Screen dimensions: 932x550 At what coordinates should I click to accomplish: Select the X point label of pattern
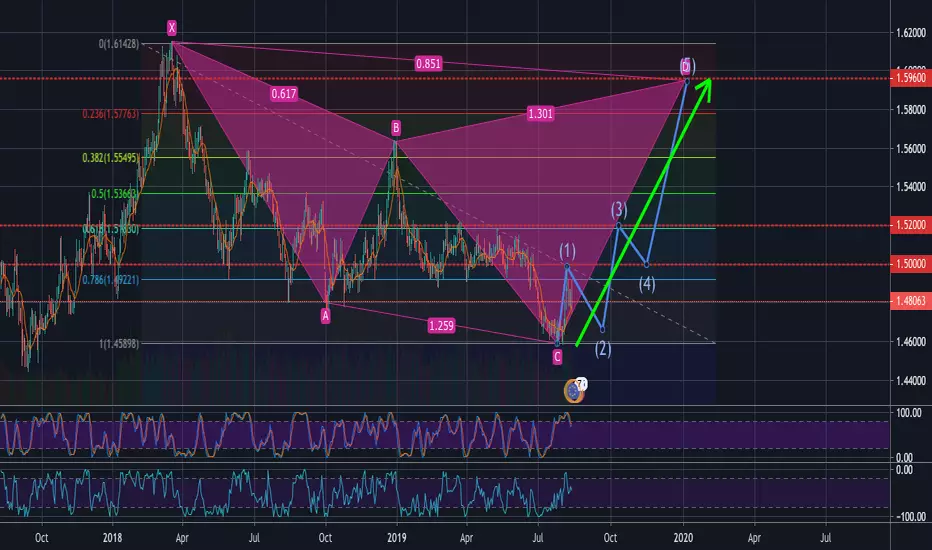click(172, 27)
